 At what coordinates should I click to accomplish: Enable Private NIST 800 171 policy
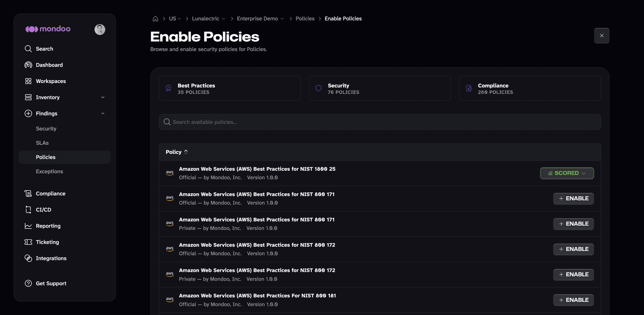point(574,224)
